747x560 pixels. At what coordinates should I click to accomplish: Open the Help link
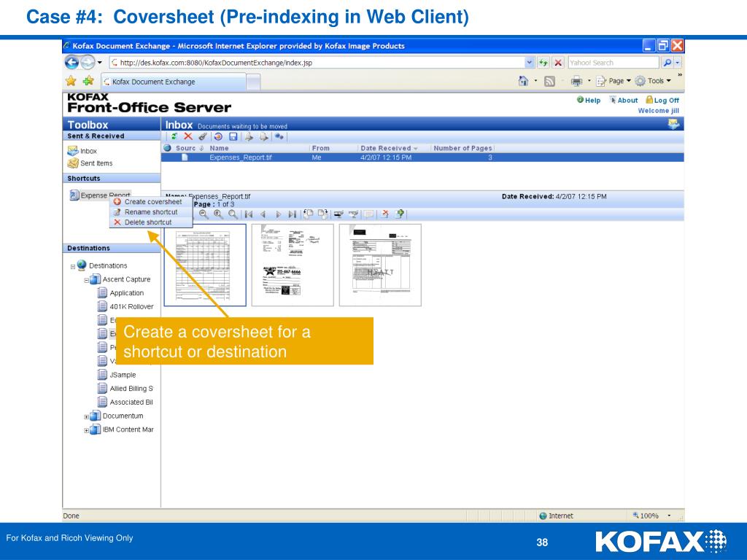point(589,100)
